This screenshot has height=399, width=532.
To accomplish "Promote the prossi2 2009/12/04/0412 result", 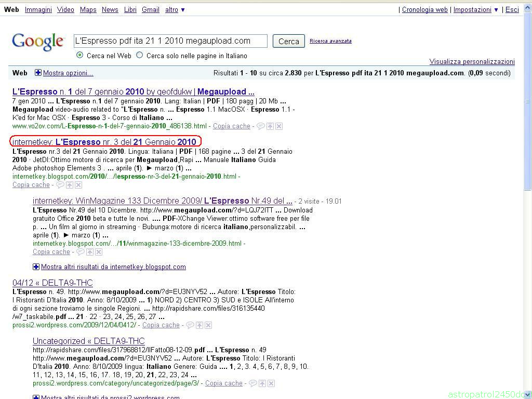I will [x=199, y=325].
